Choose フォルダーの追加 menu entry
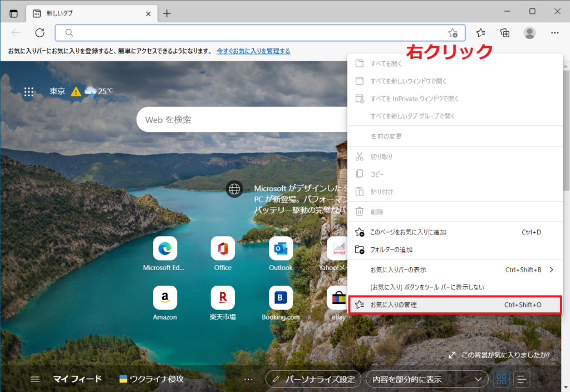Screen dimensions: 570x392 point(391,249)
